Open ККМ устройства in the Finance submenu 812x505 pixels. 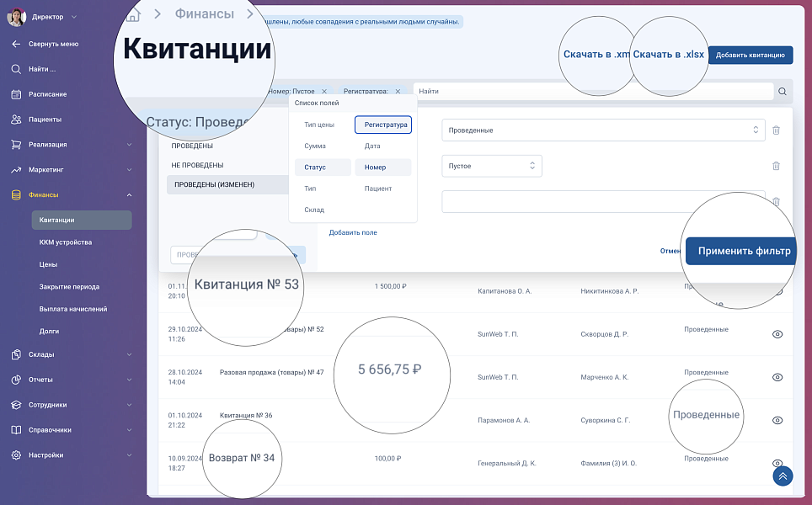tap(66, 242)
